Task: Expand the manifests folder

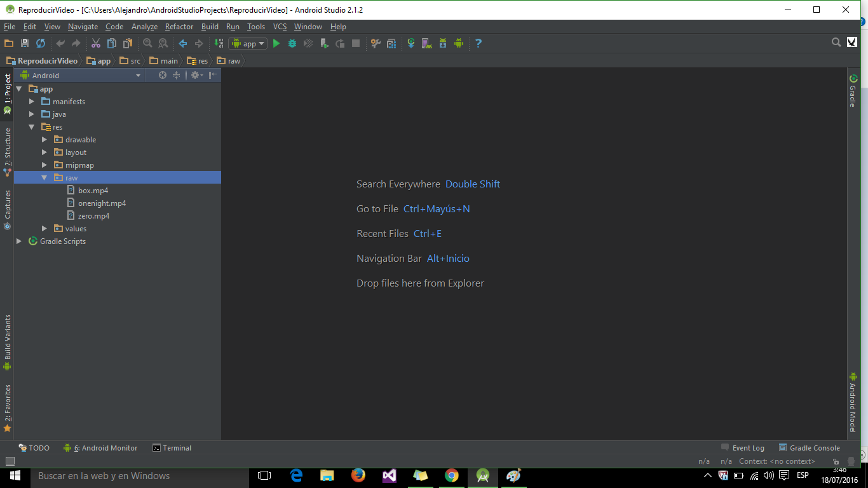Action: [32, 102]
